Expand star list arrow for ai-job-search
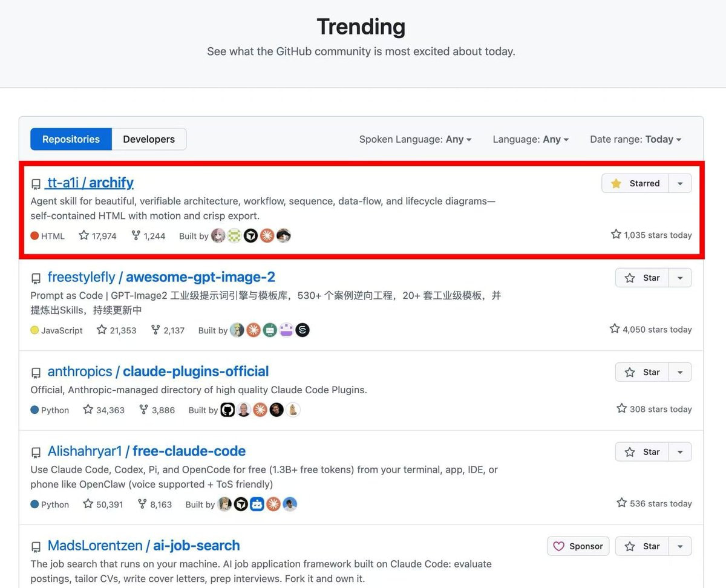This screenshot has width=726, height=588. (680, 546)
